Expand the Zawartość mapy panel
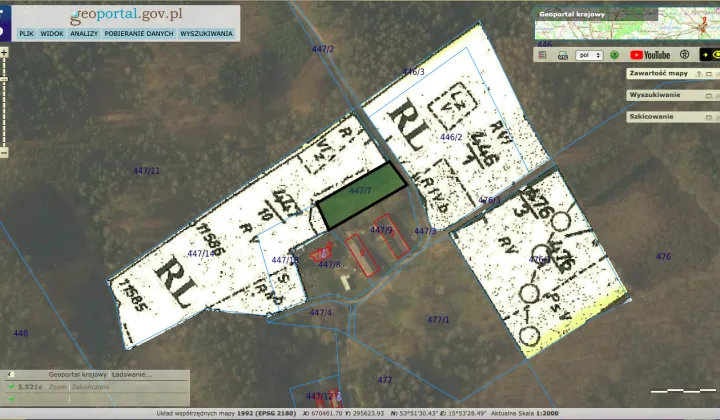 709,74
